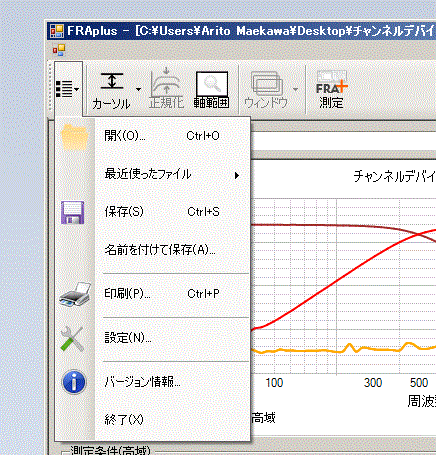Click the floppy disk save icon
The width and height of the screenshot is (436, 455).
click(73, 212)
